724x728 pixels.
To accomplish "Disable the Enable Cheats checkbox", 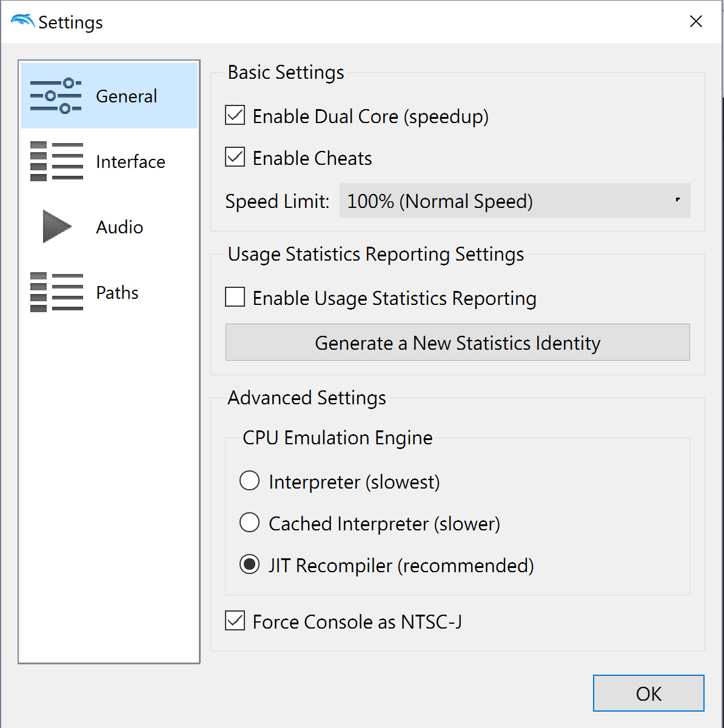I will [235, 157].
